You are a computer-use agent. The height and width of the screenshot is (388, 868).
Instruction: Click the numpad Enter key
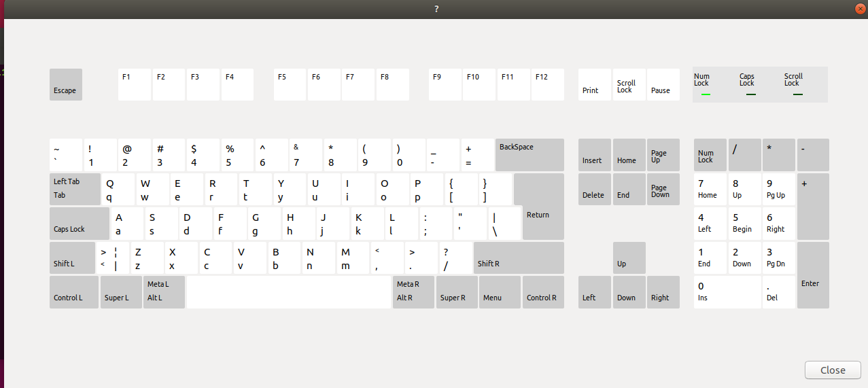click(814, 275)
